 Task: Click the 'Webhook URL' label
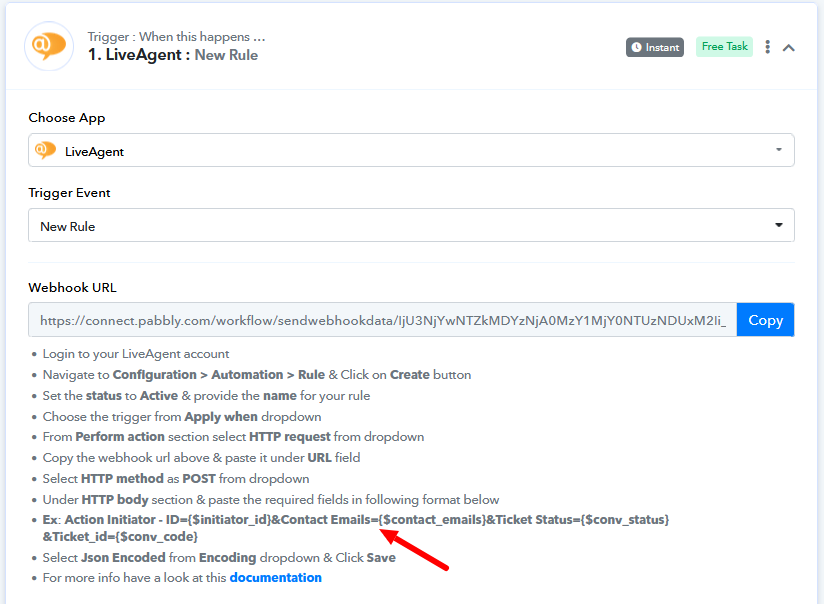[x=73, y=288]
